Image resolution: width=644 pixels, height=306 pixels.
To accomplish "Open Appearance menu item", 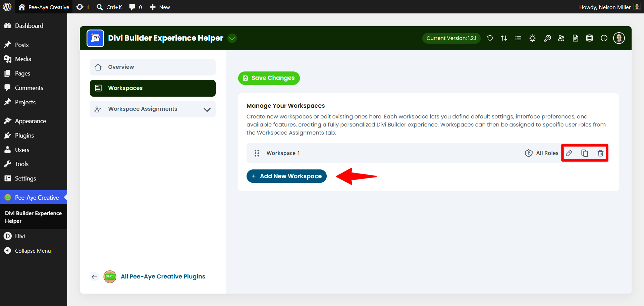I will [34, 121].
